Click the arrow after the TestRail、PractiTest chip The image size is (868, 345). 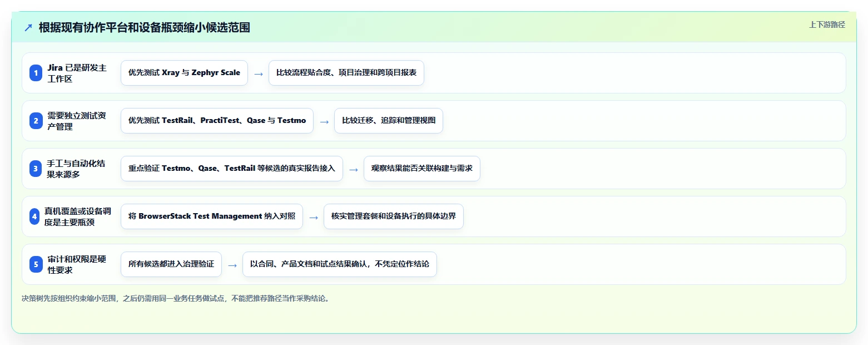[324, 121]
